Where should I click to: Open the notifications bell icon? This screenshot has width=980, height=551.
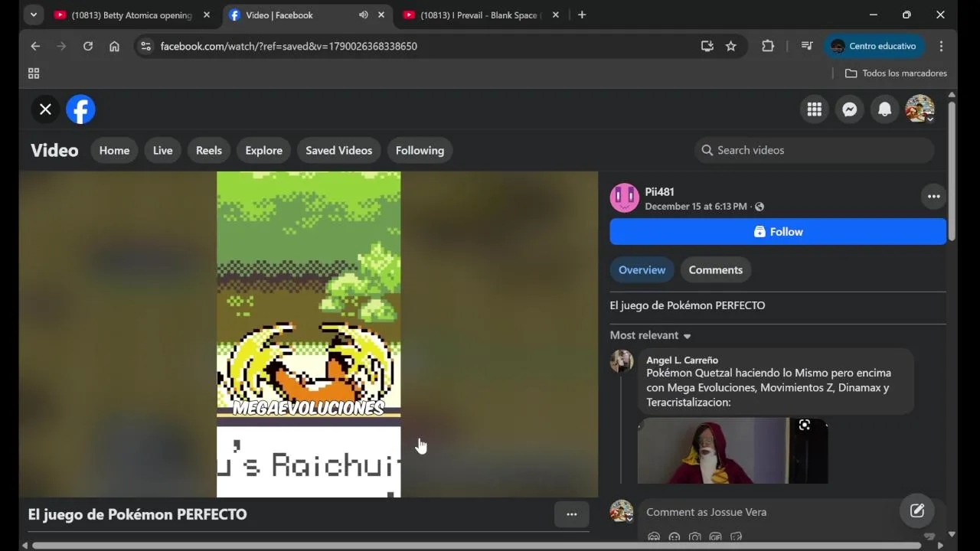pyautogui.click(x=885, y=109)
